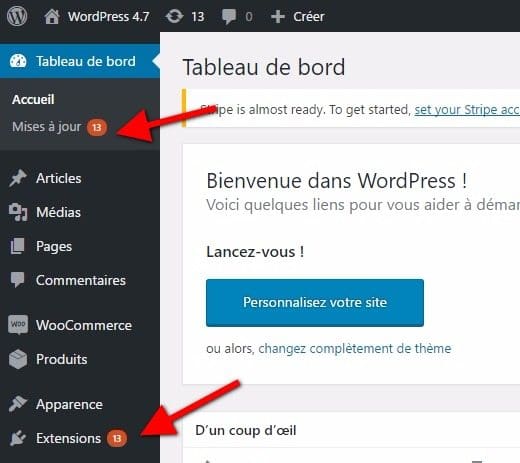The image size is (520, 463).
Task: Click the Médias icon in sidebar
Action: point(18,212)
